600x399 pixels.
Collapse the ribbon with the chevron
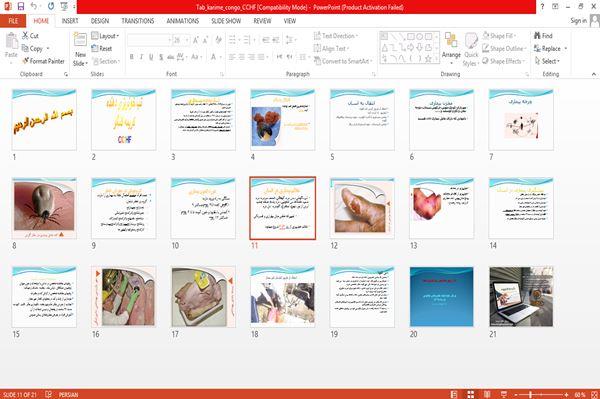(593, 74)
